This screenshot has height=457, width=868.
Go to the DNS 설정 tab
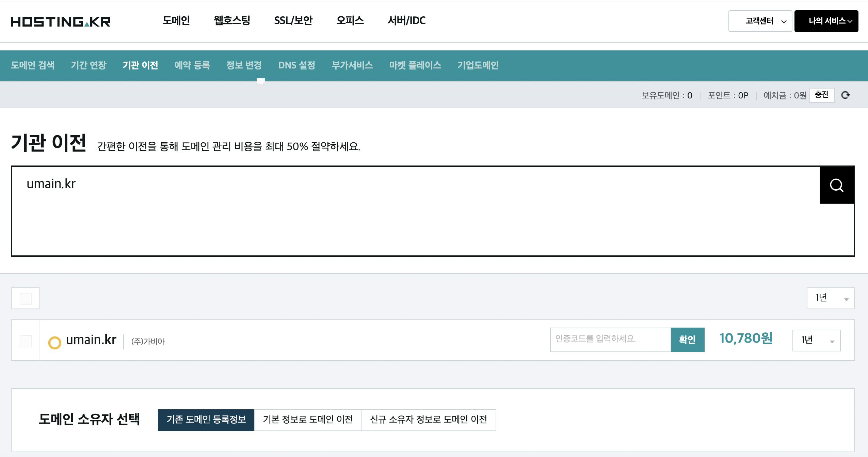[x=296, y=65]
